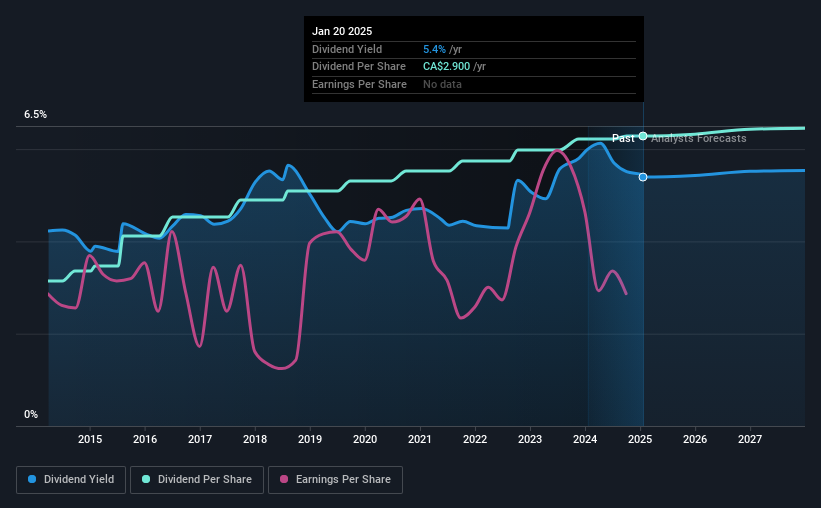The image size is (821, 508).
Task: Click the tooltip 'Dividend Yield' row label
Action: [347, 49]
